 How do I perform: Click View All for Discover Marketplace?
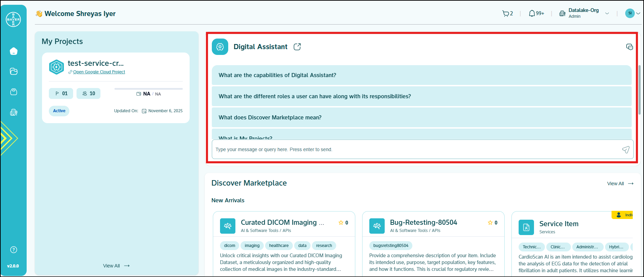click(620, 184)
